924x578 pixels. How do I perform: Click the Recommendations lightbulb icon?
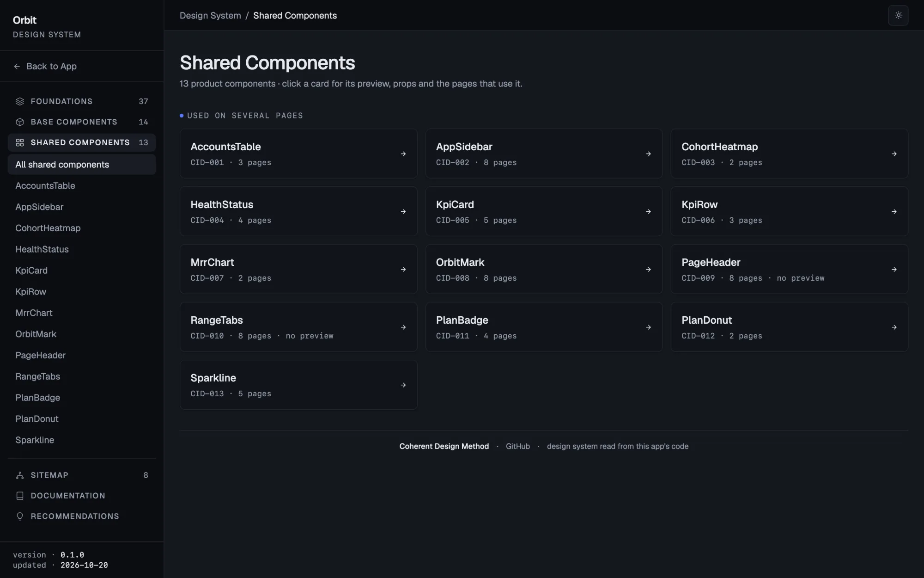(20, 516)
